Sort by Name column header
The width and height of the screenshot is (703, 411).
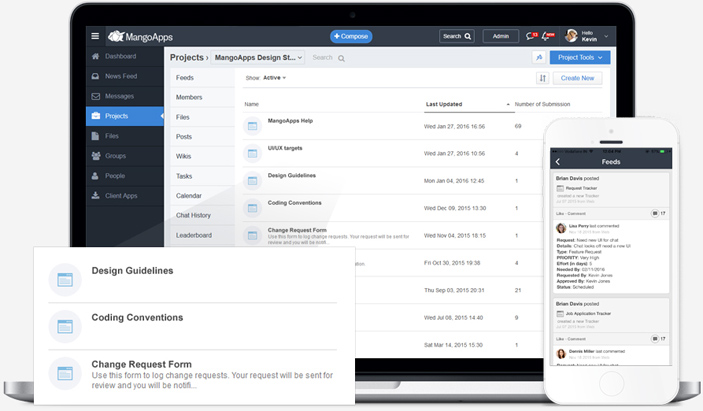(x=252, y=104)
